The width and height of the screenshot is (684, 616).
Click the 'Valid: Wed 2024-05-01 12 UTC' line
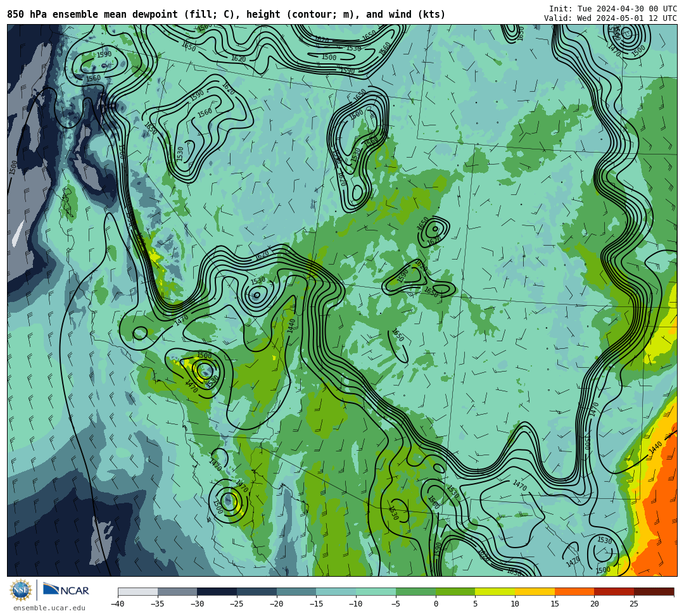pos(611,18)
